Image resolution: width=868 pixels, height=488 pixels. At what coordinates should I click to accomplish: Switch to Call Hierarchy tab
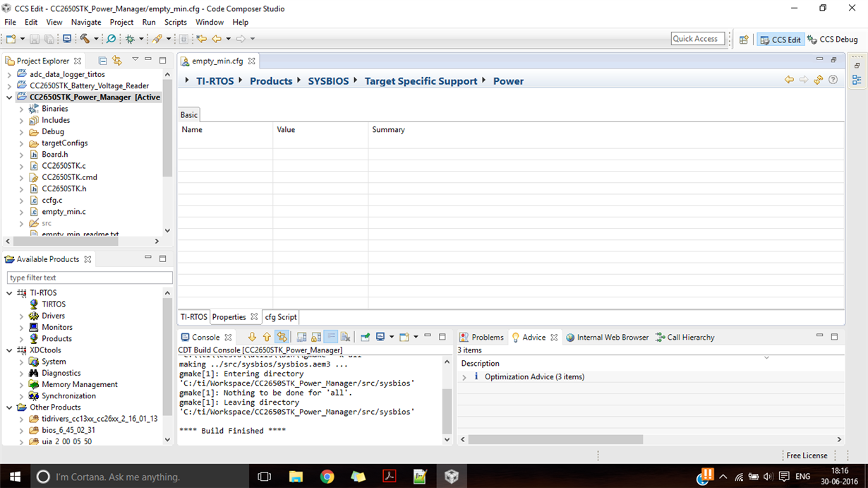click(685, 338)
